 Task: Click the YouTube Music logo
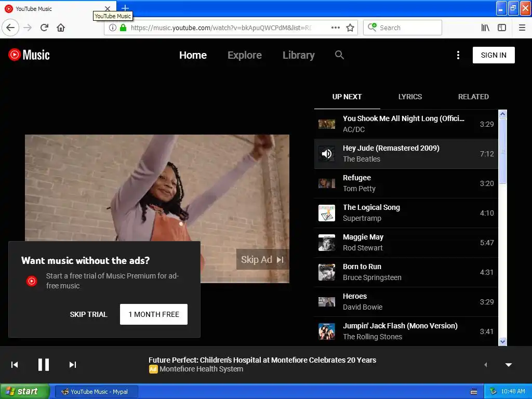pos(29,55)
